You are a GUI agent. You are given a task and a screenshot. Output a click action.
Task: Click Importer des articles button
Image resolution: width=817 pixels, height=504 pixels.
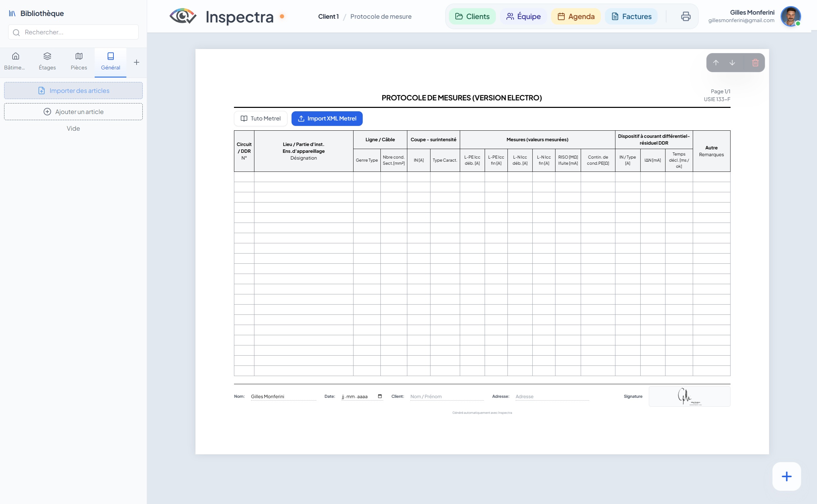tap(73, 91)
